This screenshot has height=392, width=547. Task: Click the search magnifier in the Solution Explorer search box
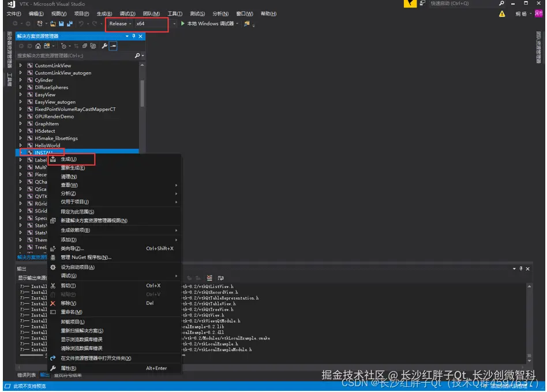coord(137,55)
